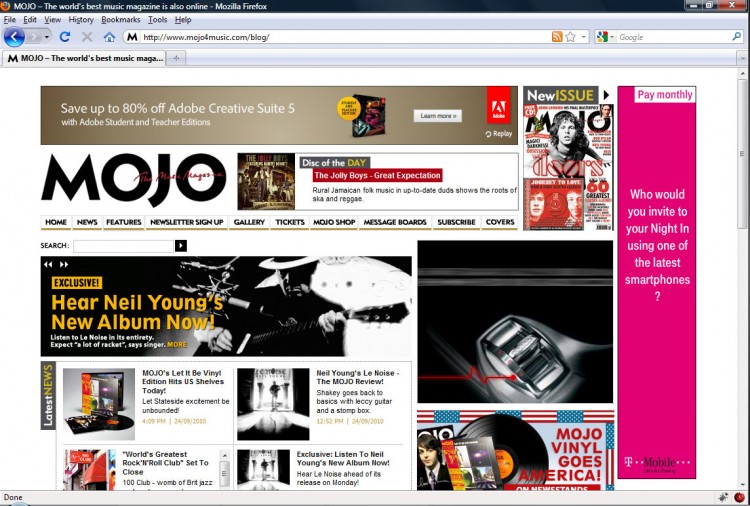Open the Tools menu
750x506 pixels.
click(x=157, y=20)
